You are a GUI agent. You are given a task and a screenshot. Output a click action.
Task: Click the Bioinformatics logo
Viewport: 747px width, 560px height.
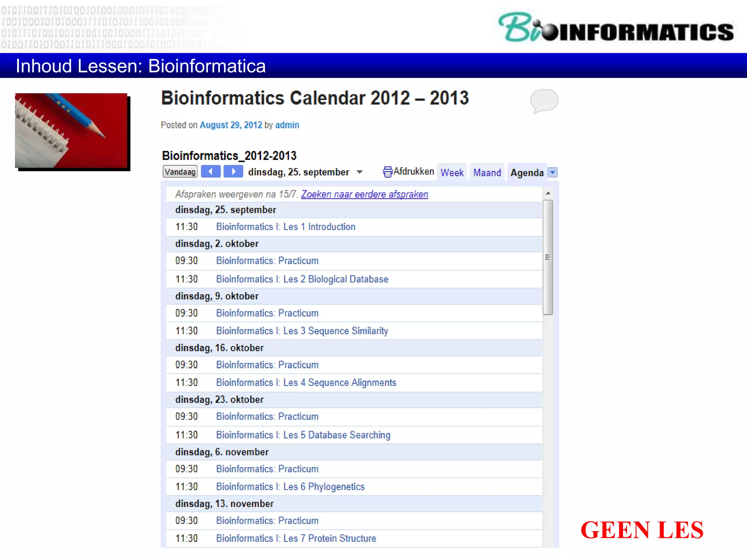616,27
